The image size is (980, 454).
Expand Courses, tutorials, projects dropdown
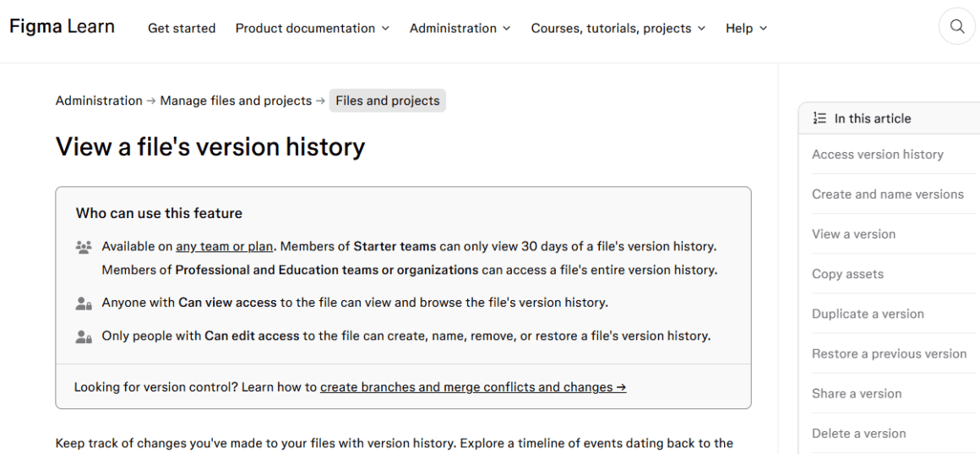(x=618, y=28)
